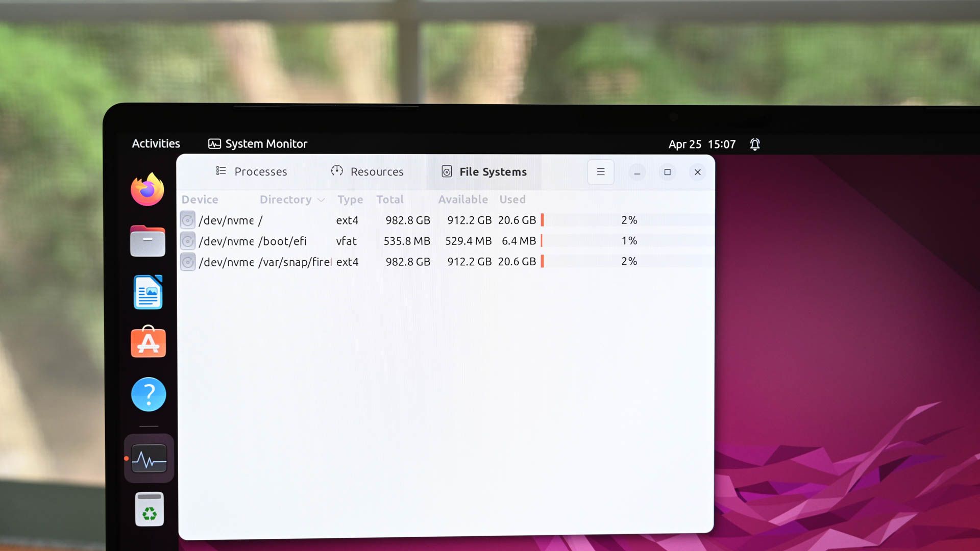Click the Help question mark icon
The width and height of the screenshot is (980, 551).
pos(149,394)
